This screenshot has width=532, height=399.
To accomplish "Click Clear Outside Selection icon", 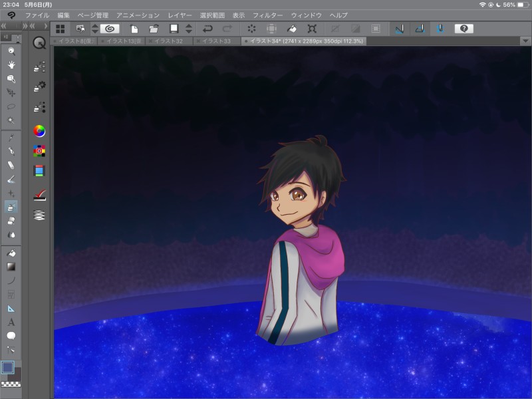I will pos(271,29).
